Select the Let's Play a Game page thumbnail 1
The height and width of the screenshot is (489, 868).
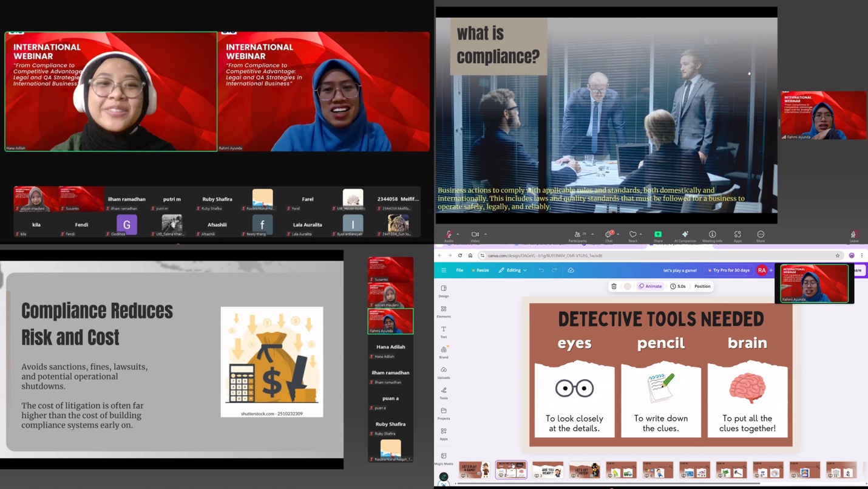point(475,470)
